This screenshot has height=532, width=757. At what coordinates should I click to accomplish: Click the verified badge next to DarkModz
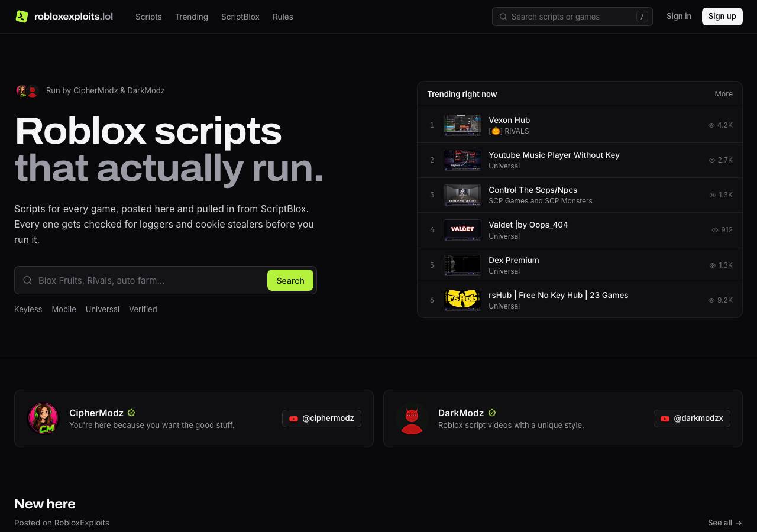[x=492, y=413]
